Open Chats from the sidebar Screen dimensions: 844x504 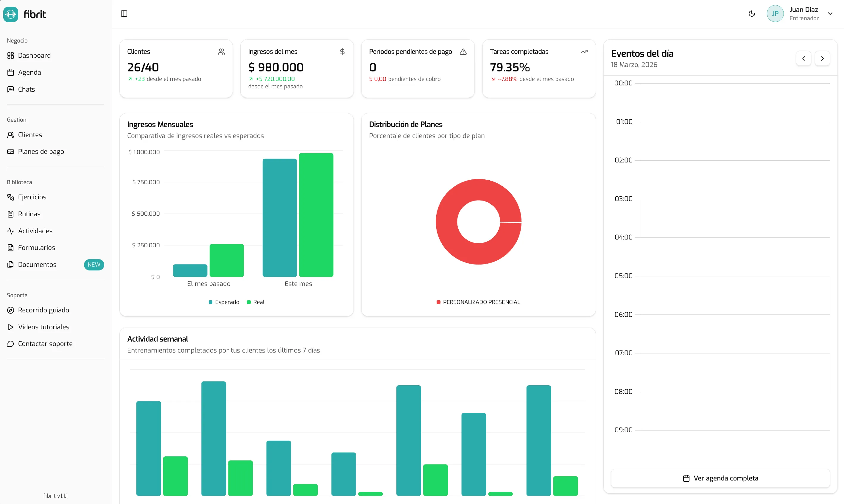pyautogui.click(x=26, y=89)
